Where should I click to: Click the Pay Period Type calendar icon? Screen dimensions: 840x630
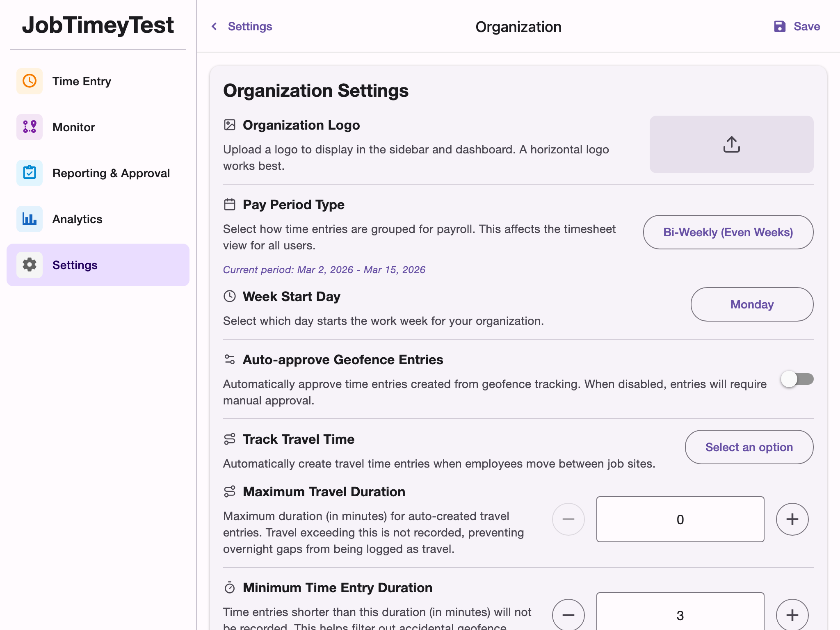(230, 204)
